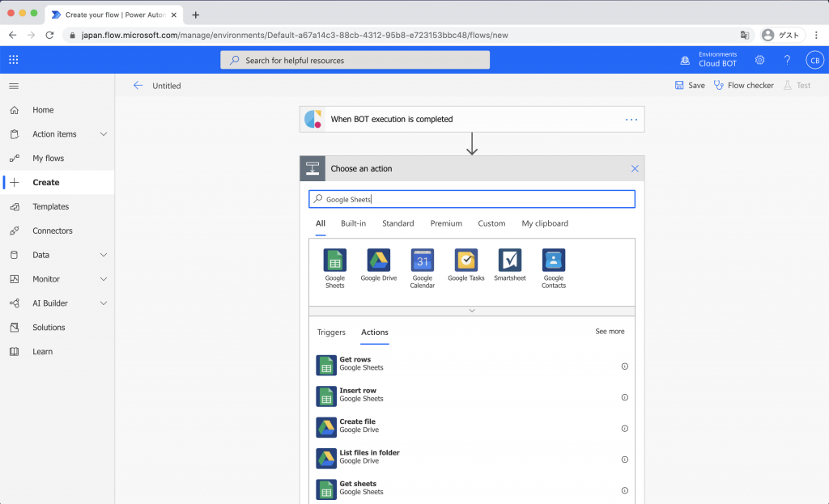Switch to the Triggers tab
This screenshot has height=504, width=829.
331,332
